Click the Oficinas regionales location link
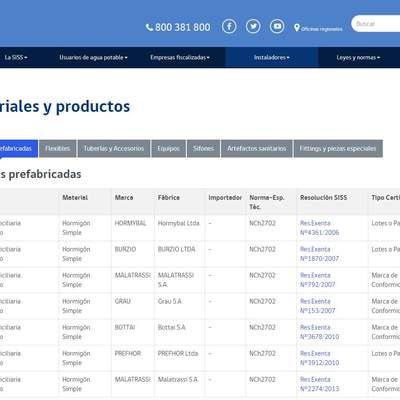Viewport: 400px width, 400px height. [318, 29]
